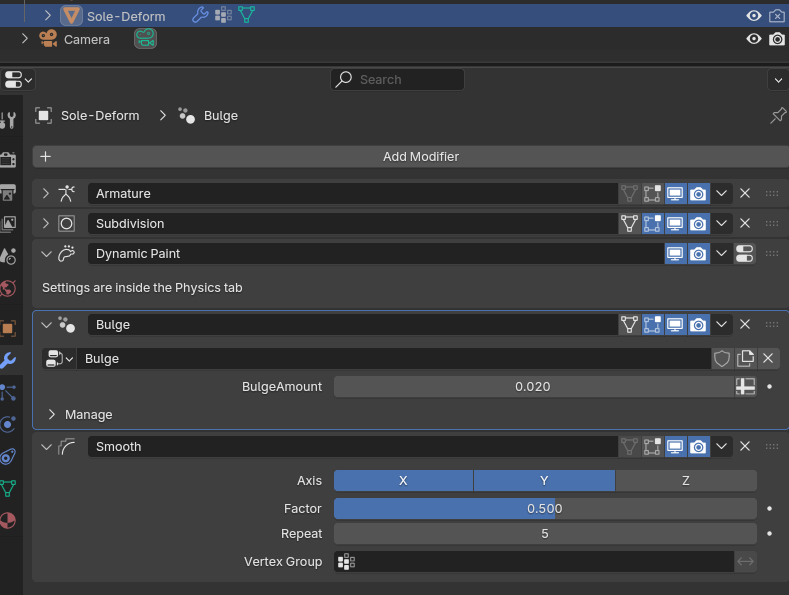Unlink the Bulge node group

point(768,359)
